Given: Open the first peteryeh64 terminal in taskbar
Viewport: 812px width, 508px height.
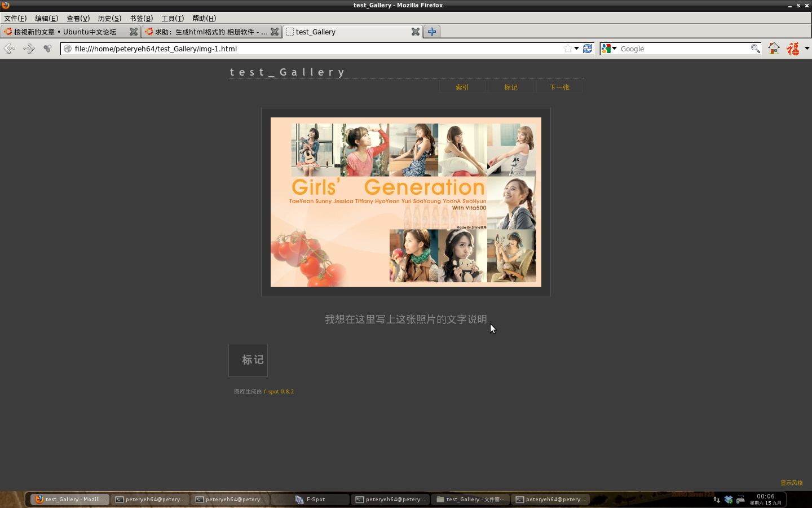Looking at the screenshot, I should (149, 499).
